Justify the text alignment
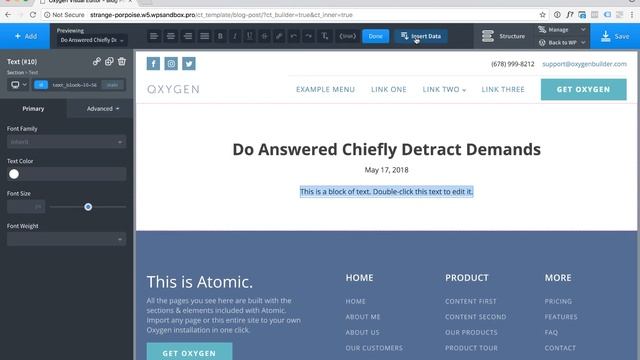640x360 pixels. click(204, 36)
